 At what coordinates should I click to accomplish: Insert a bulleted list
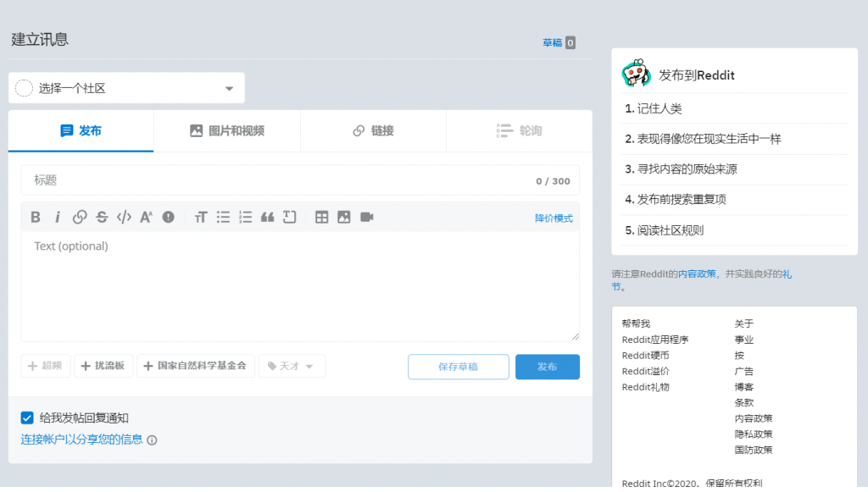point(223,218)
